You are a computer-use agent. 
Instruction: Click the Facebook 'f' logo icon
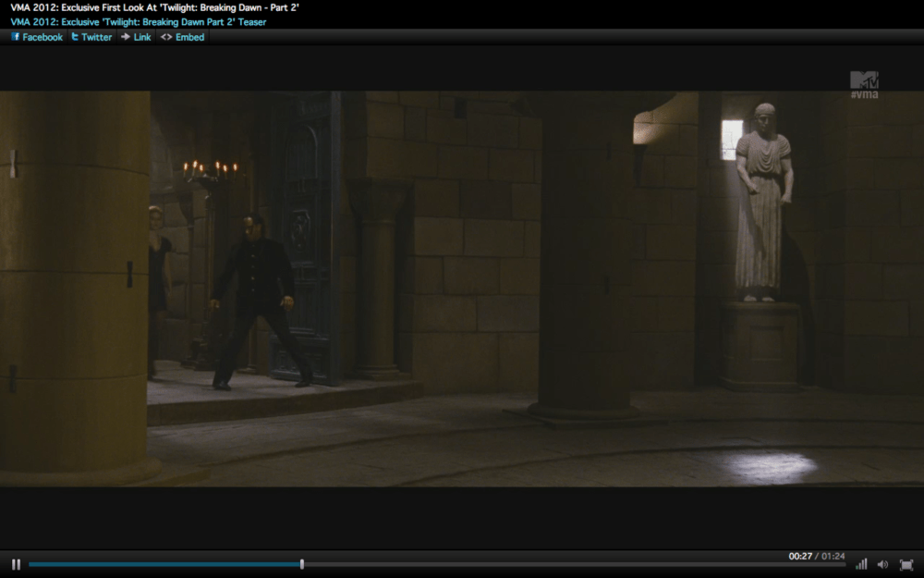tap(16, 37)
